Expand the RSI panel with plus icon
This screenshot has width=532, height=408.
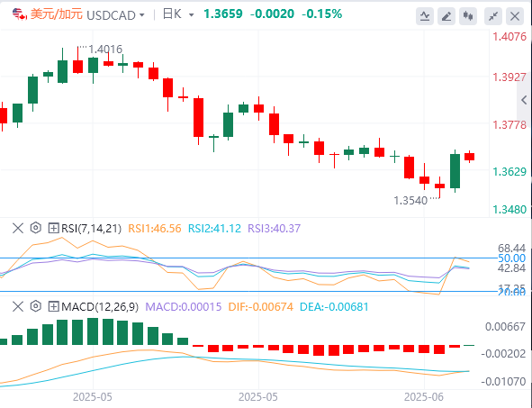click(53, 228)
